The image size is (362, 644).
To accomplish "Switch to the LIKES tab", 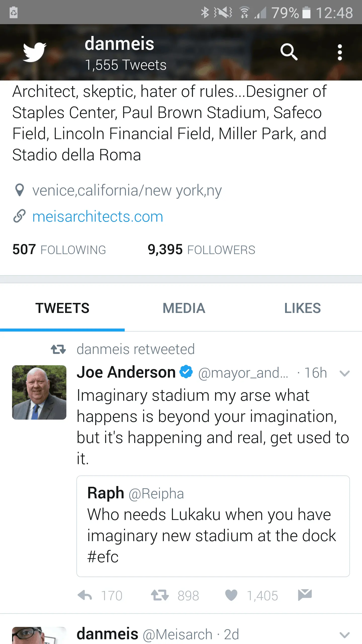I will click(302, 308).
